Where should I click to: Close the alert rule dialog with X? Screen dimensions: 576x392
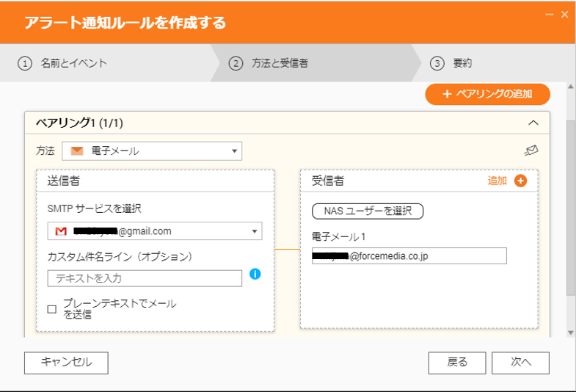(x=564, y=14)
